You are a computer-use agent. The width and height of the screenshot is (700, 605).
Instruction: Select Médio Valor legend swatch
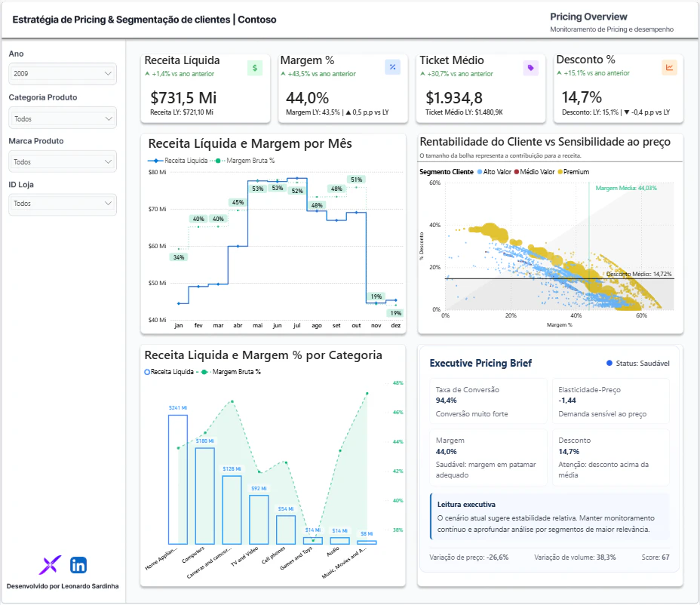coord(517,172)
